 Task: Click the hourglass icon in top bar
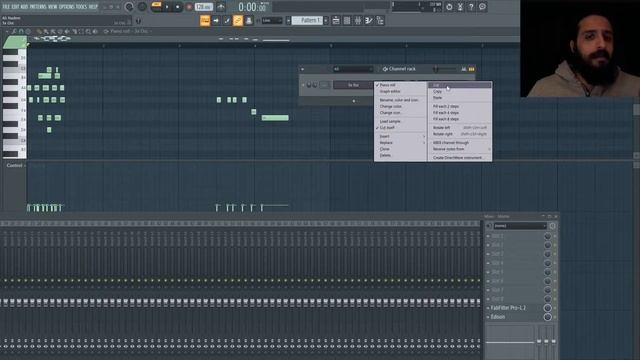(460, 7)
